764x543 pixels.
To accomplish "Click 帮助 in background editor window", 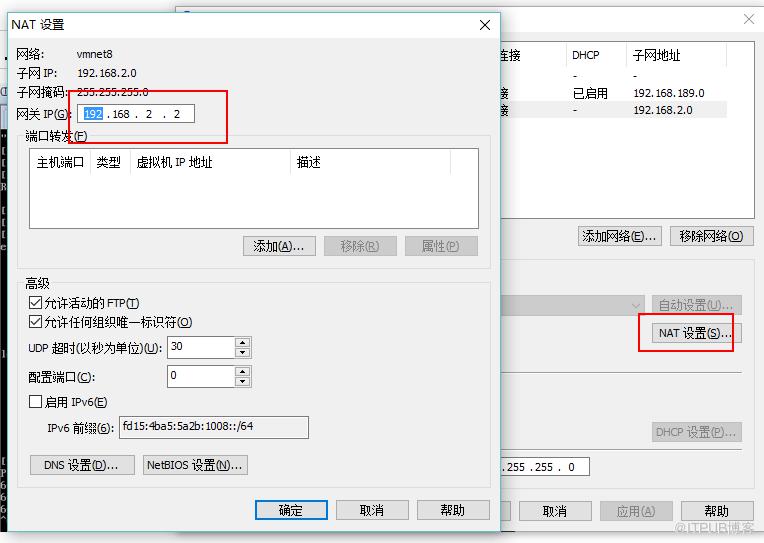I will (717, 511).
